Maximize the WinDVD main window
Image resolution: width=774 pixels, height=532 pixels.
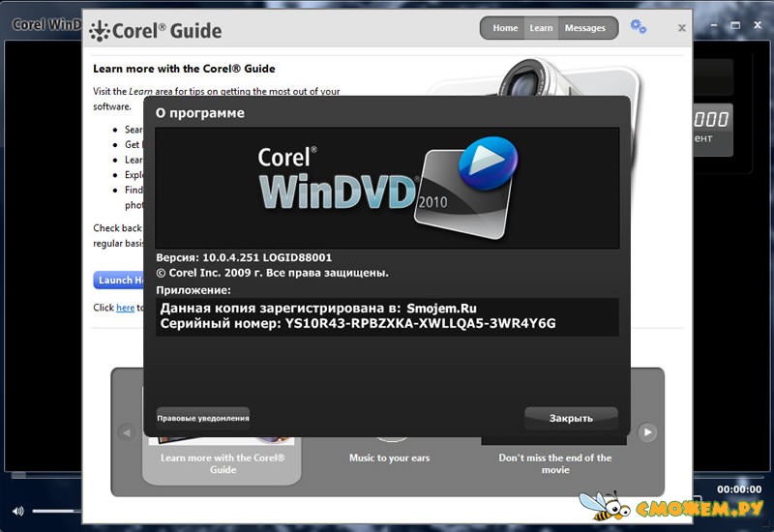(735, 25)
